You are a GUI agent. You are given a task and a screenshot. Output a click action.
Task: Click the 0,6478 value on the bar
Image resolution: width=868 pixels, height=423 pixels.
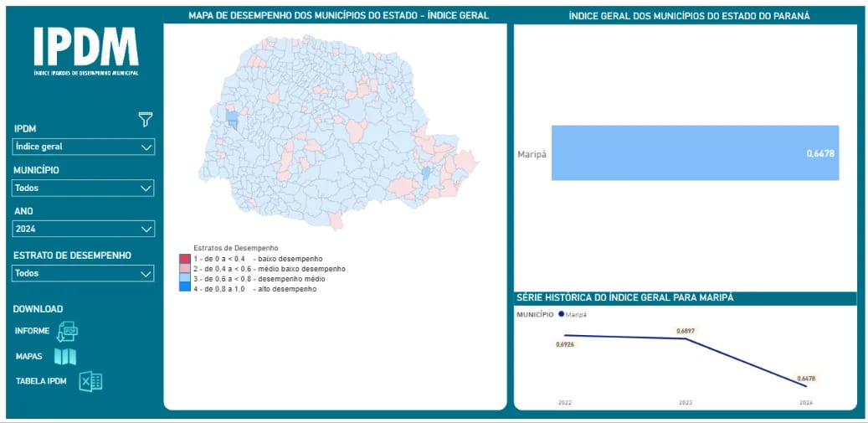(820, 154)
